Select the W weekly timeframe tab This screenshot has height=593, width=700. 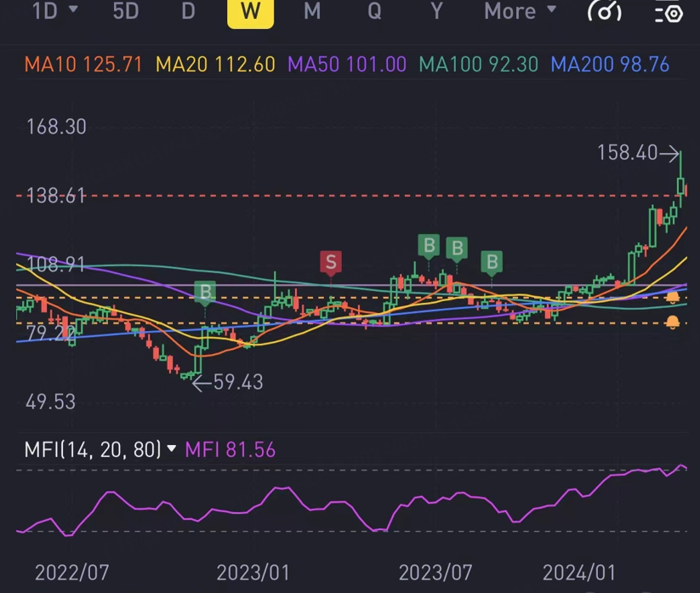point(250,13)
